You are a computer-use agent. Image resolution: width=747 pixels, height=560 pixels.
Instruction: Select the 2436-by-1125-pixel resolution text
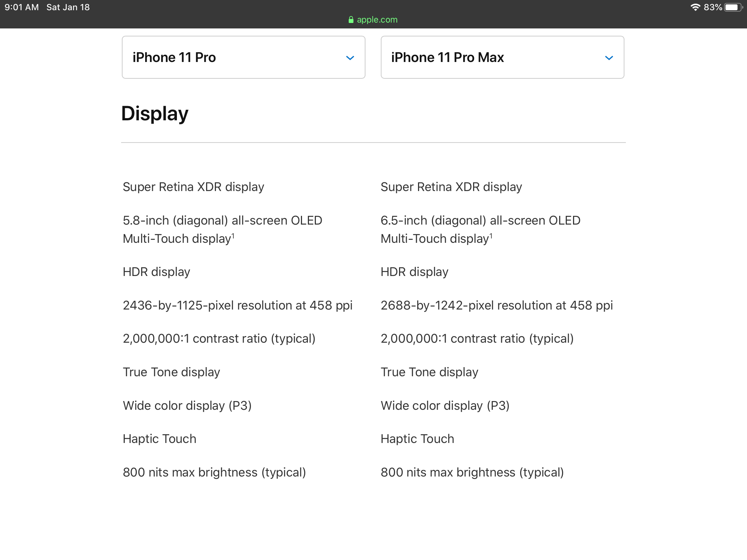[237, 305]
